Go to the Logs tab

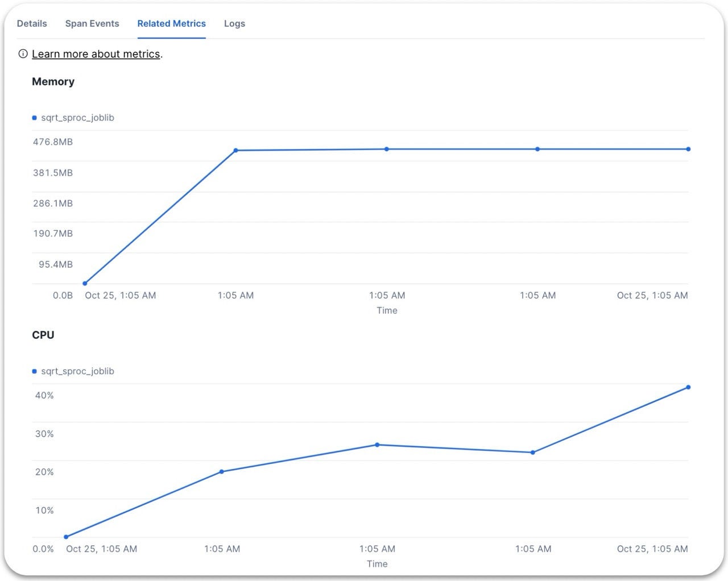pyautogui.click(x=234, y=23)
